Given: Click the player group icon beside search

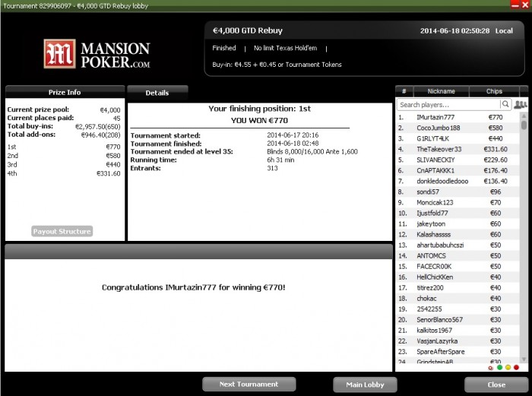Looking at the screenshot, I should point(520,105).
